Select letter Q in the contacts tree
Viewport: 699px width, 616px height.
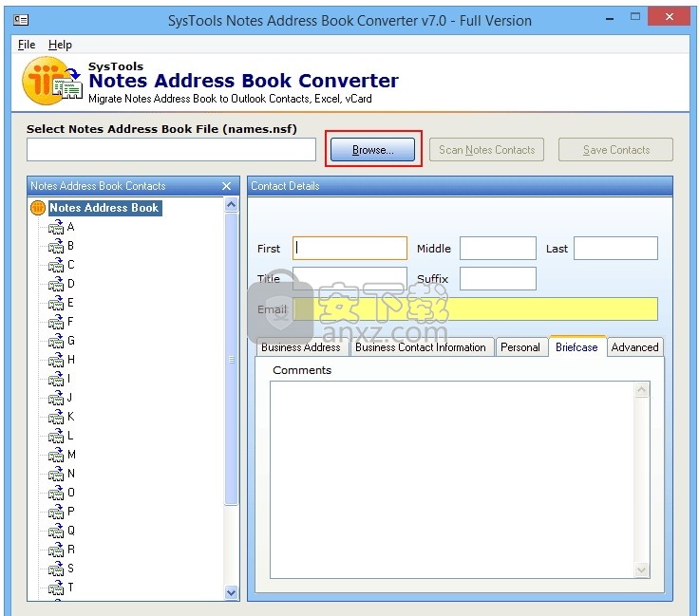pos(71,531)
